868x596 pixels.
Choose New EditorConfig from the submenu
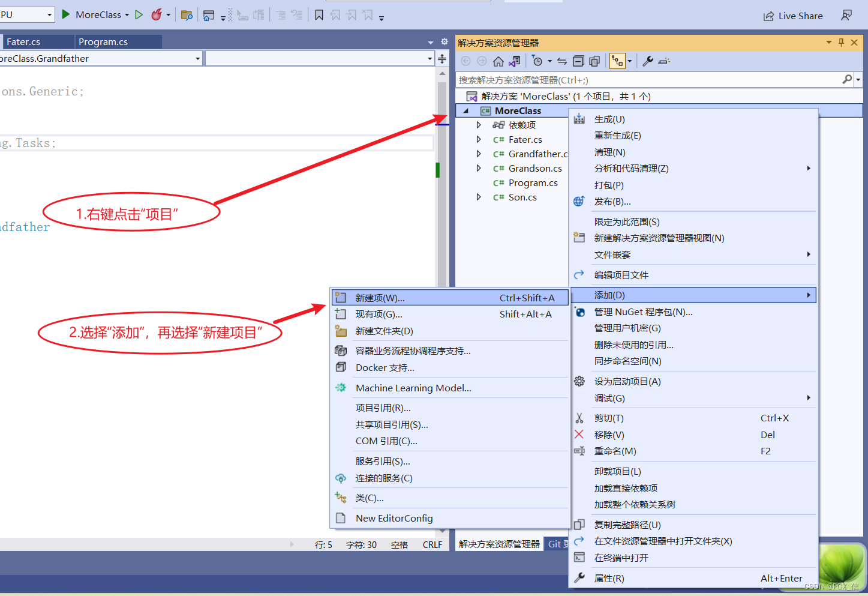[450, 518]
